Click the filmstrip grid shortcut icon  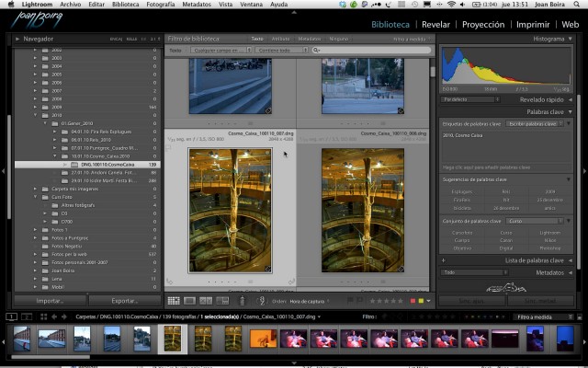43,316
